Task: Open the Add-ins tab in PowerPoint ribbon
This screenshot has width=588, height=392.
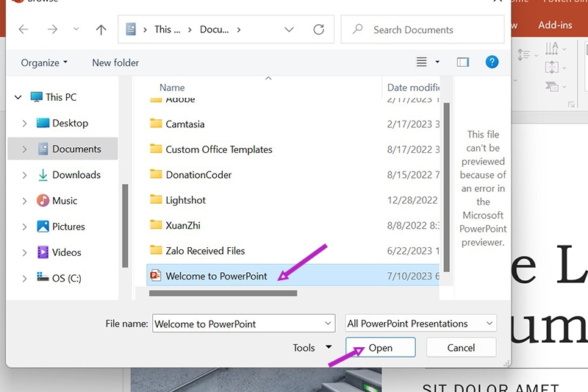Action: click(x=555, y=25)
